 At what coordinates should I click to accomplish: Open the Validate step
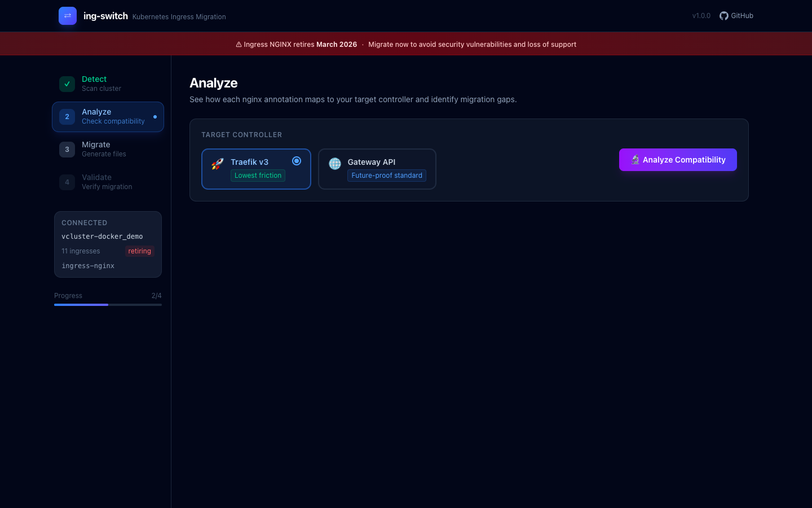(x=108, y=182)
